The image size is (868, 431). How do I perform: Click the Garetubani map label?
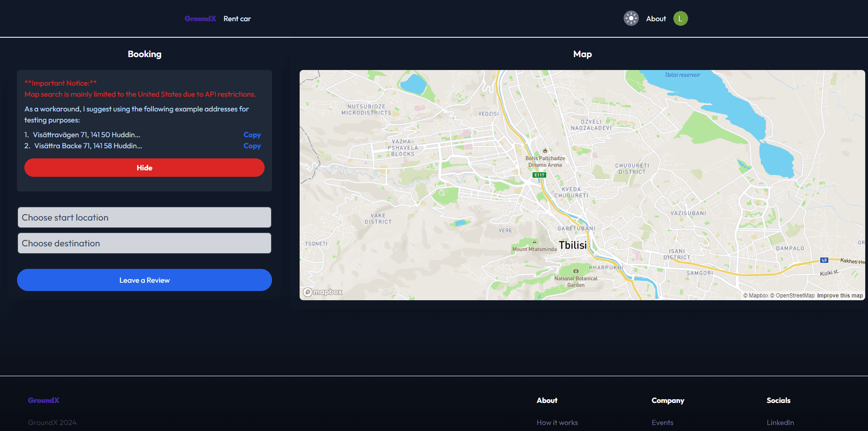tap(576, 229)
